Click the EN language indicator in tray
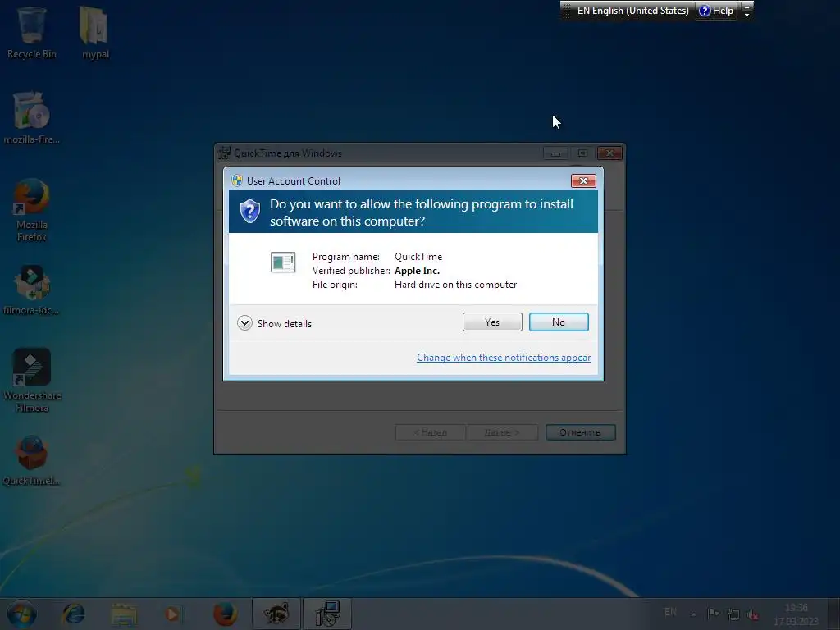 (670, 612)
